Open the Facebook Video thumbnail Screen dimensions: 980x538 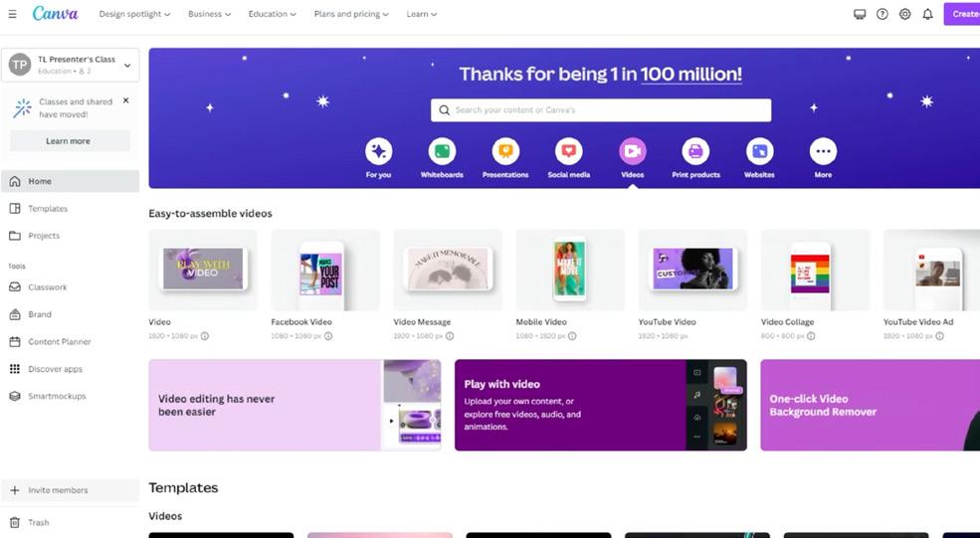pyautogui.click(x=325, y=269)
